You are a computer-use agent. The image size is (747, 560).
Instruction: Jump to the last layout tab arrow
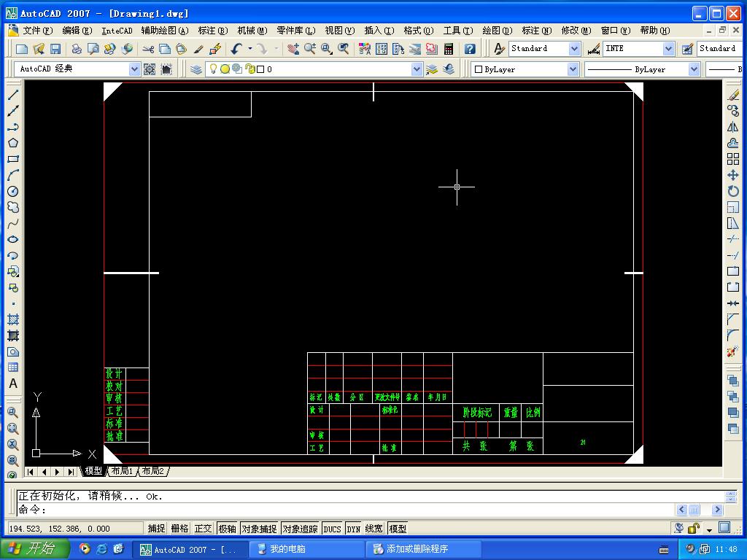[71, 472]
